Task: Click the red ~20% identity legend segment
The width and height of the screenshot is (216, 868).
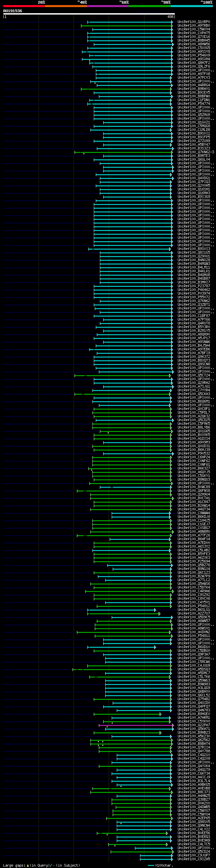Action: click(x=24, y=6)
